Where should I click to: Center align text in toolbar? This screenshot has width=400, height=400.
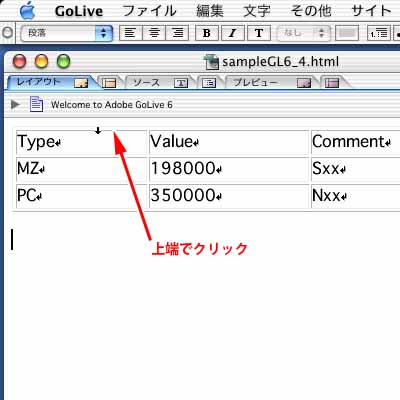[154, 33]
